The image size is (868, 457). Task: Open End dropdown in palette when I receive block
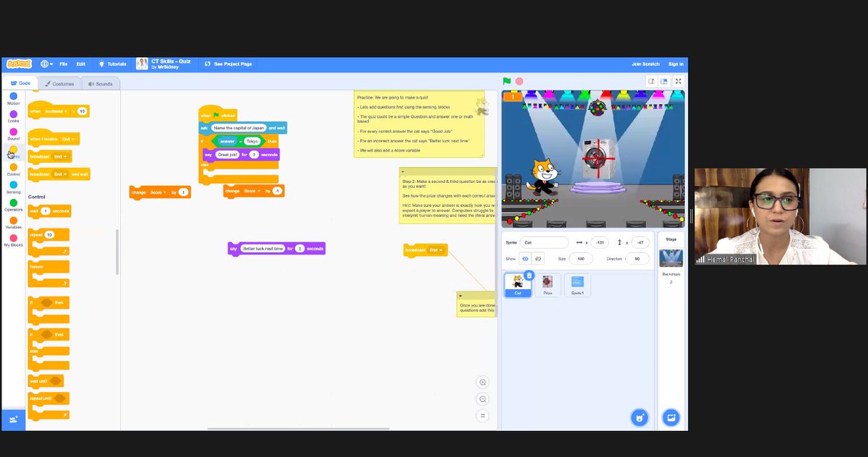click(68, 139)
